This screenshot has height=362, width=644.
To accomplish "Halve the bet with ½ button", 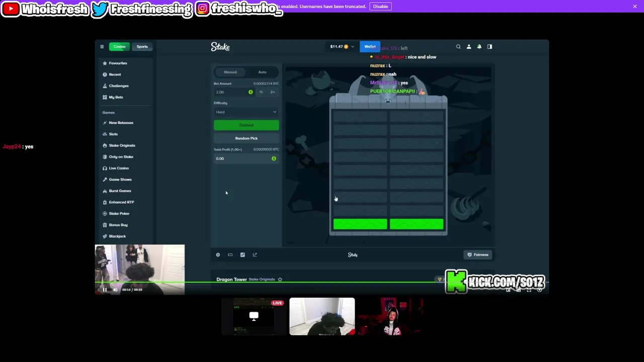I will point(261,92).
